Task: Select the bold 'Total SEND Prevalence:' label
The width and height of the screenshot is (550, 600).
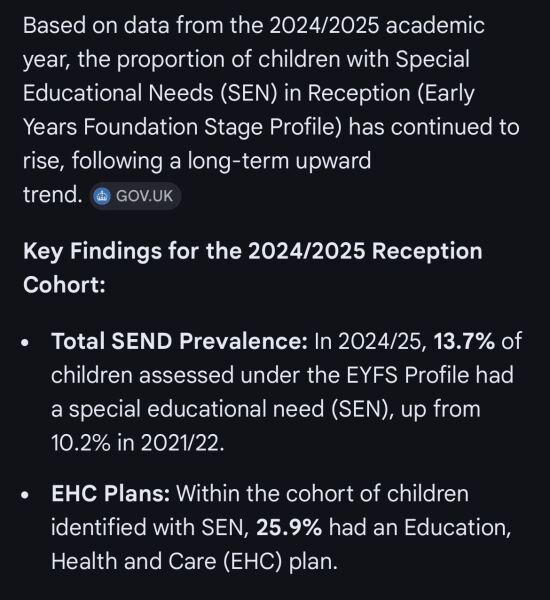Action: tap(179, 341)
